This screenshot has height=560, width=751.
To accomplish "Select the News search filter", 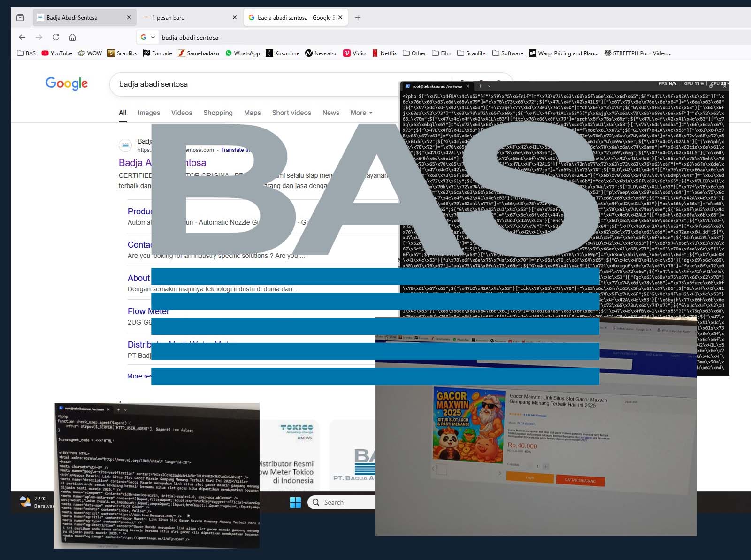I will tap(330, 113).
